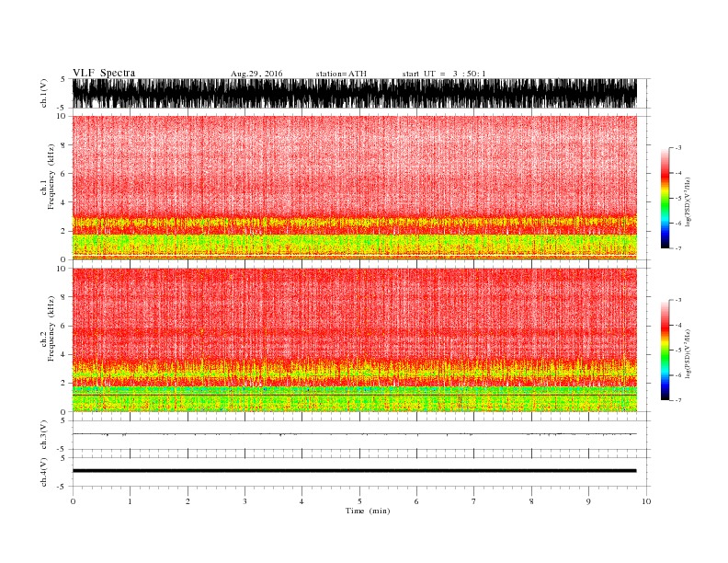
Task: Click the '-3' tick on ch.1 colorbar
Action: pyautogui.click(x=678, y=148)
